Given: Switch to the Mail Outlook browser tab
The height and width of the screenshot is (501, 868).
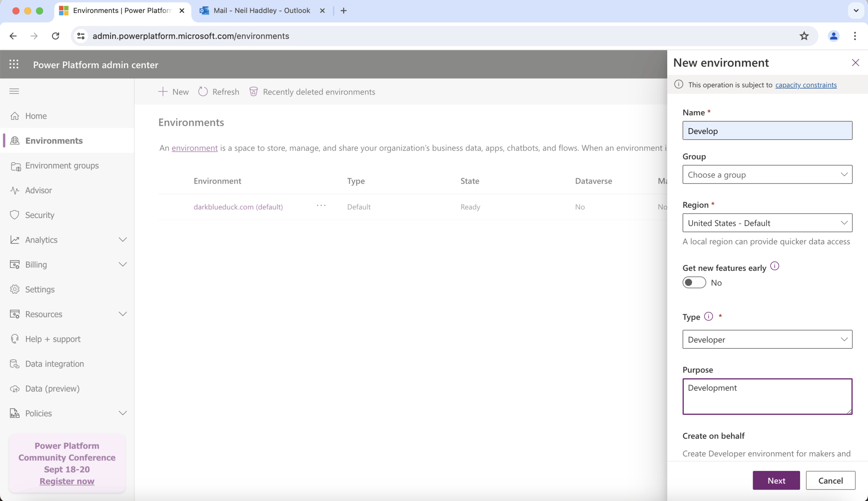Looking at the screenshot, I should tap(261, 11).
